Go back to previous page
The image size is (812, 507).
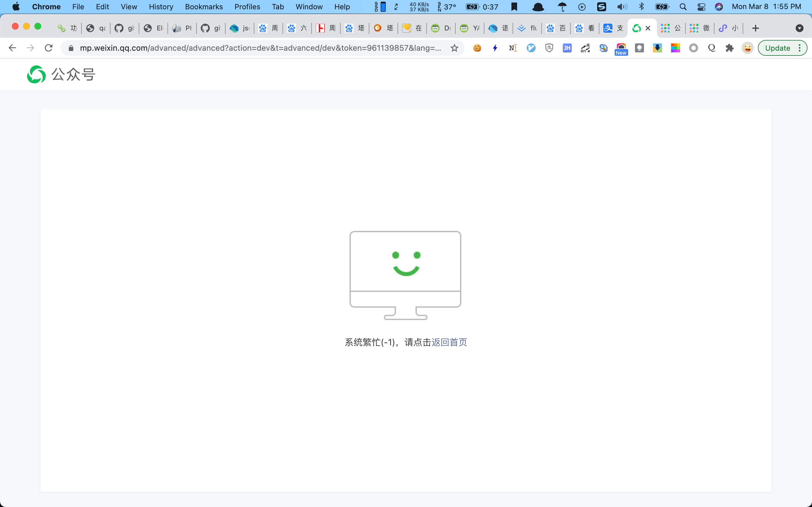pos(12,48)
